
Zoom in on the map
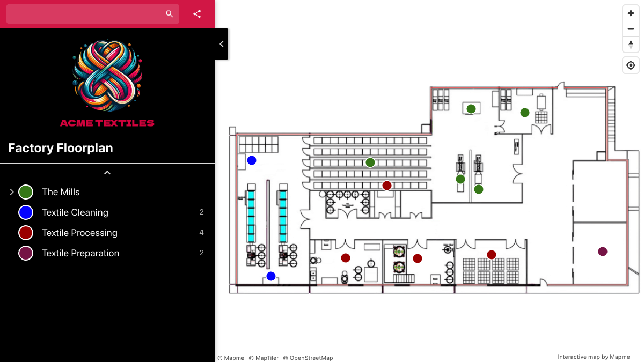pos(631,13)
